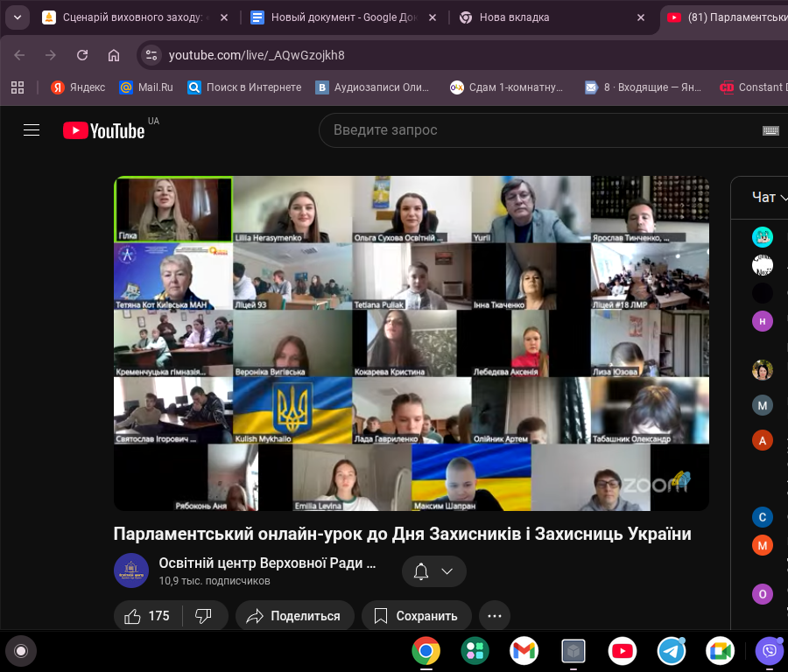This screenshot has height=672, width=788.
Task: Collapse the Чат chat panel chevron
Action: pos(784,199)
